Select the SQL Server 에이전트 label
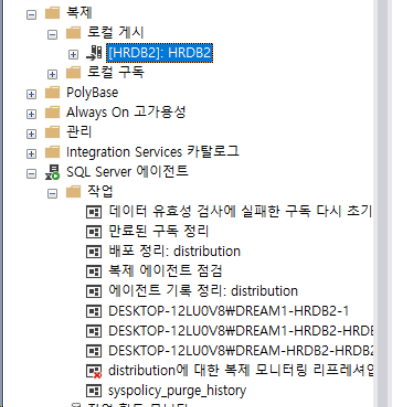This screenshot has height=407, width=393. pos(127,172)
